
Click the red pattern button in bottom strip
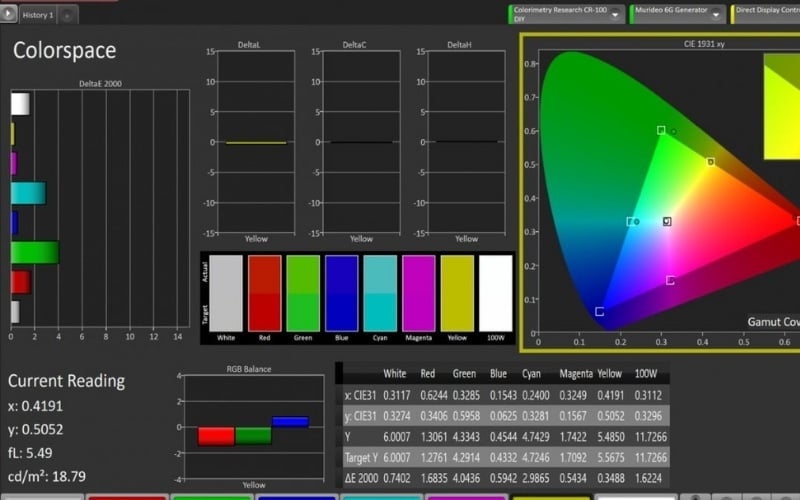point(127,497)
